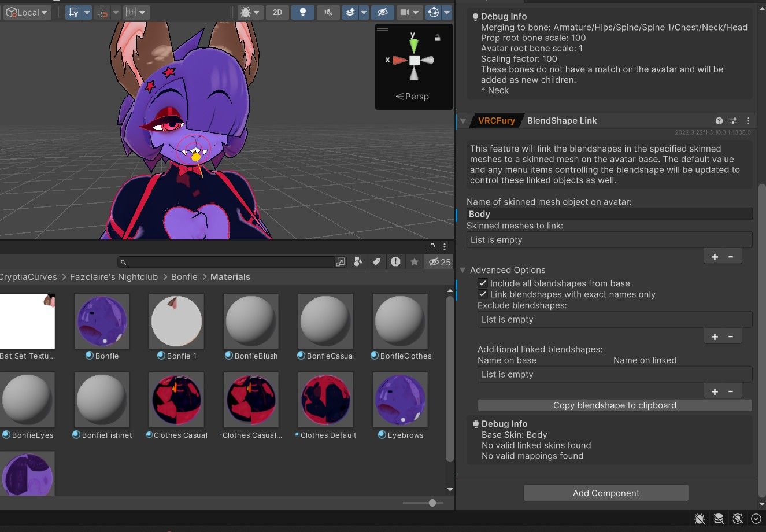Screen dimensions: 766x532
Task: Toggle the Project window lock
Action: click(x=432, y=247)
